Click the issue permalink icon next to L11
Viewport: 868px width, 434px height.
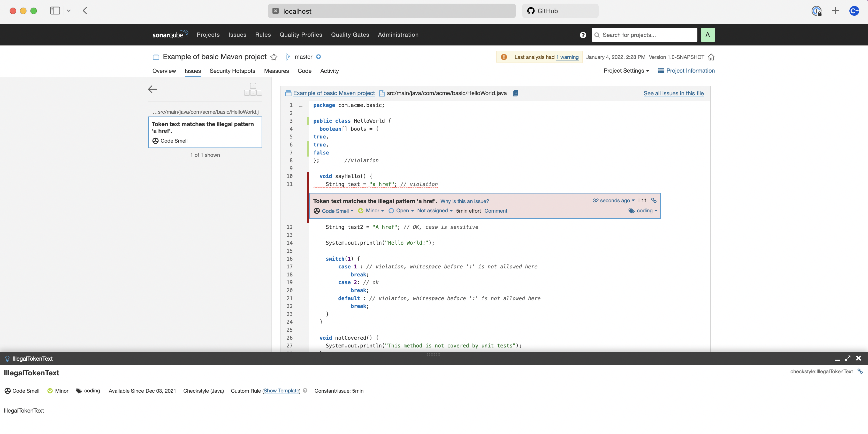(x=654, y=200)
